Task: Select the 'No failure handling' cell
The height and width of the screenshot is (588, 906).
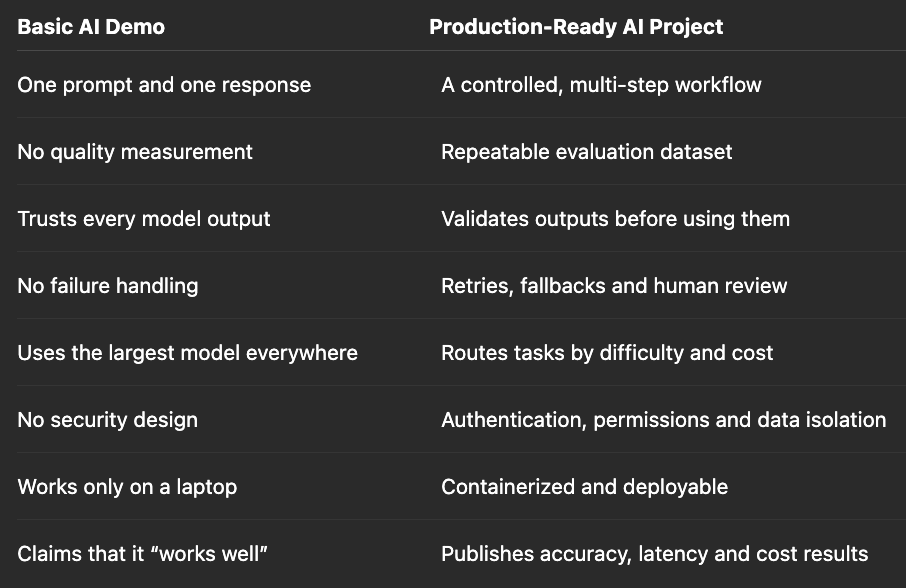Action: tap(107, 286)
